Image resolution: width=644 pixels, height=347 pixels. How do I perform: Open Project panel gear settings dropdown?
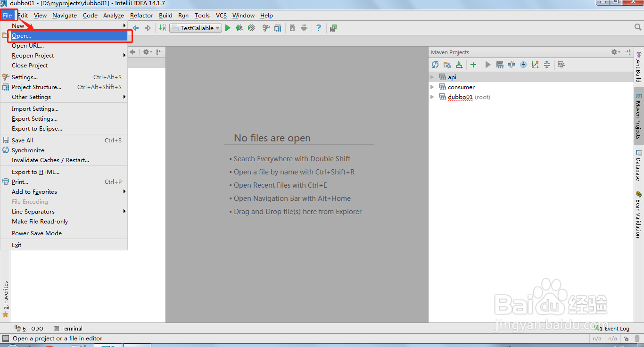coord(147,52)
